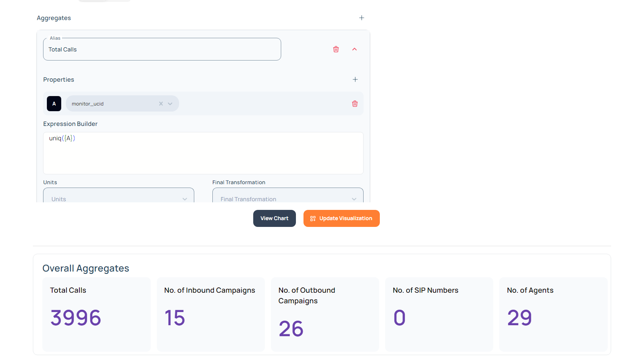Clear the monitor_ucid selection

[x=161, y=104]
